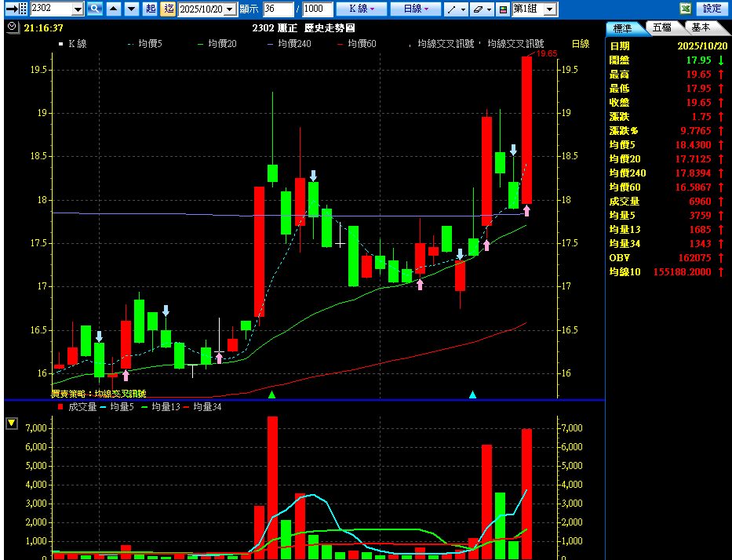Open the stock code 2302 dropdown
Viewport: 732px width, 560px height.
tap(78, 9)
